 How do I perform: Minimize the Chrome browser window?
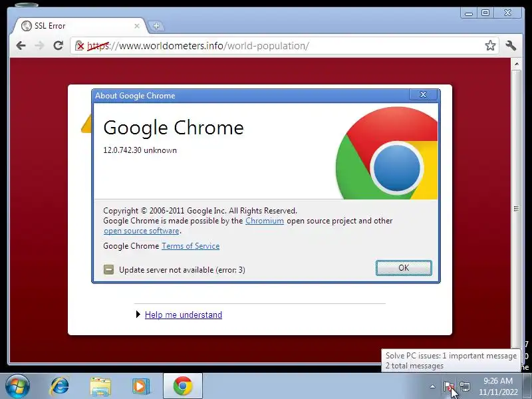click(469, 13)
